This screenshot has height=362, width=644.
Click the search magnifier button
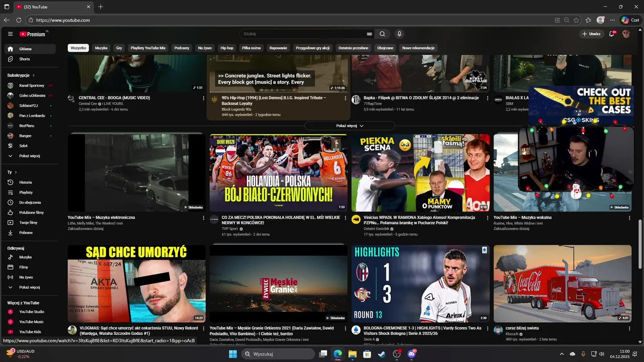pos(382,34)
